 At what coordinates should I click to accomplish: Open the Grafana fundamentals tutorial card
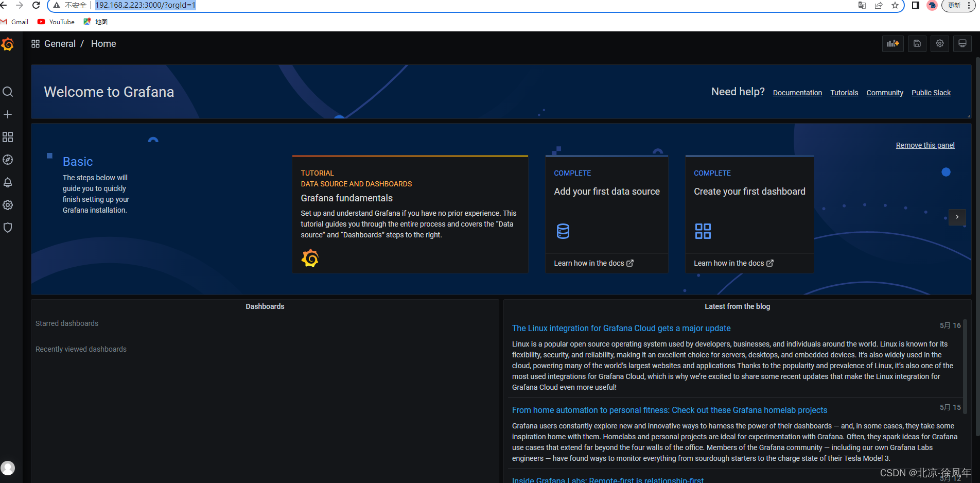click(x=410, y=214)
